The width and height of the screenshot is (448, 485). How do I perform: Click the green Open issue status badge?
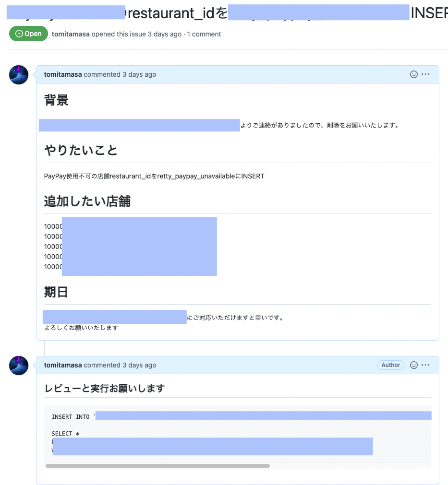(28, 34)
